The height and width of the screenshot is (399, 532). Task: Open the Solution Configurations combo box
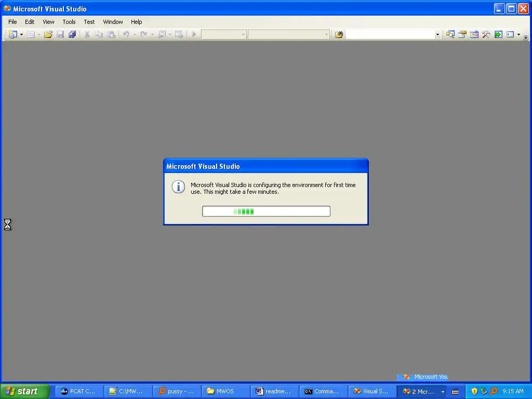[x=223, y=34]
